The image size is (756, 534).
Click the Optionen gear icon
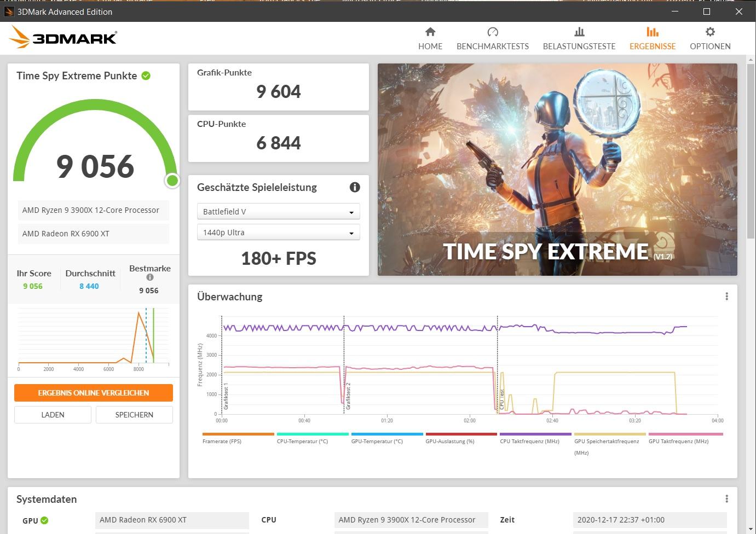[710, 32]
